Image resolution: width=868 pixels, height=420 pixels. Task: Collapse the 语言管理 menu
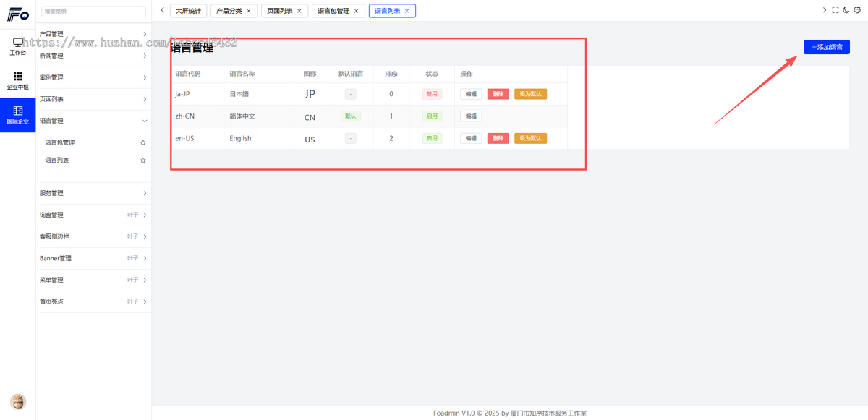(x=93, y=121)
